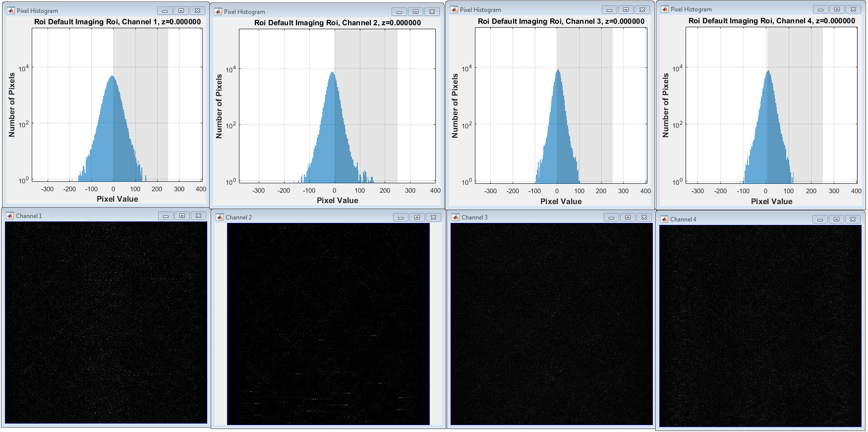Close the Channel 1 image window
The image size is (868, 432).
[x=198, y=216]
